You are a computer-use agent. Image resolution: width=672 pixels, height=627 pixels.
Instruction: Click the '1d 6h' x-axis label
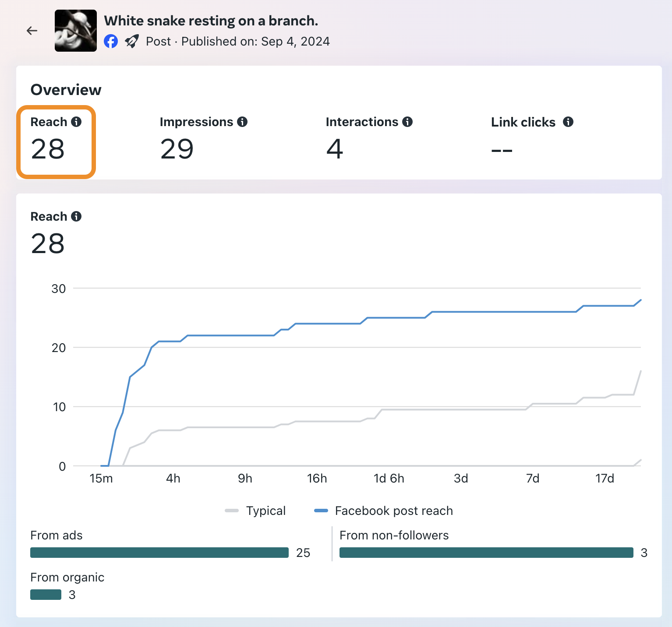[389, 478]
